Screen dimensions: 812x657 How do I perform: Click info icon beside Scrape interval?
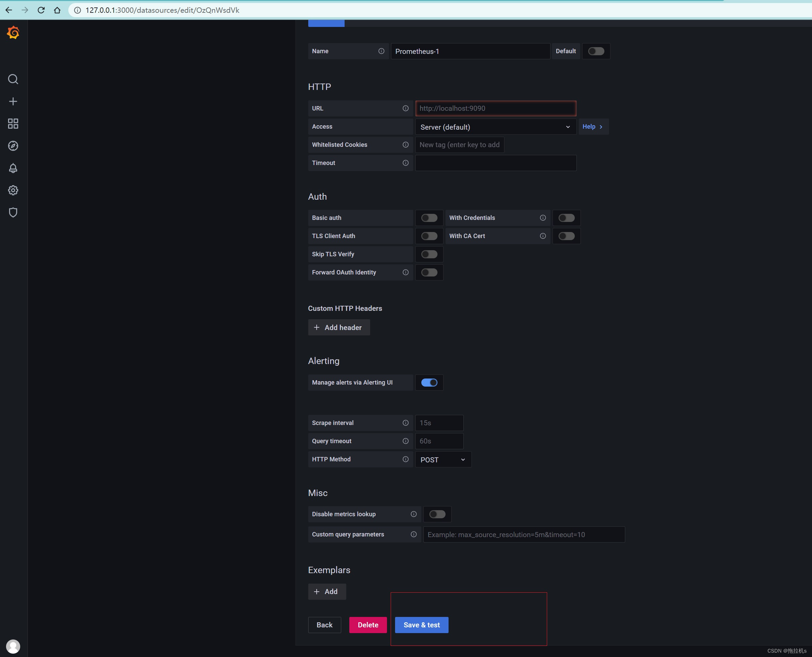tap(405, 423)
